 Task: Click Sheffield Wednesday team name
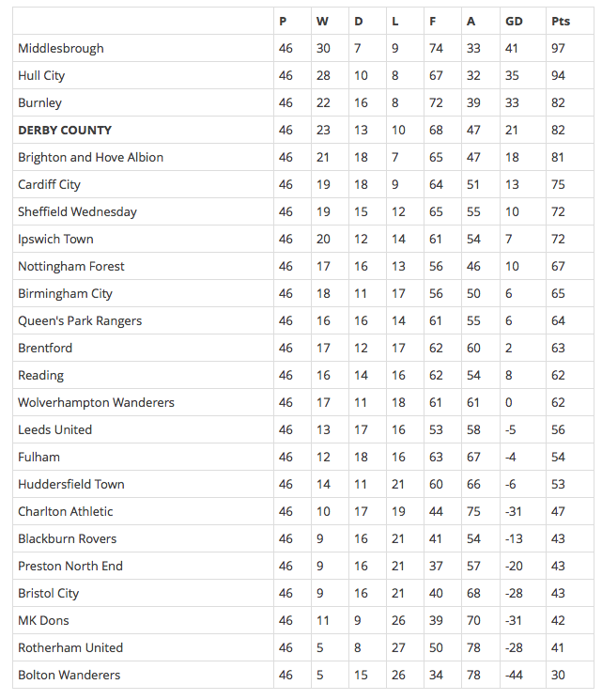pos(77,211)
